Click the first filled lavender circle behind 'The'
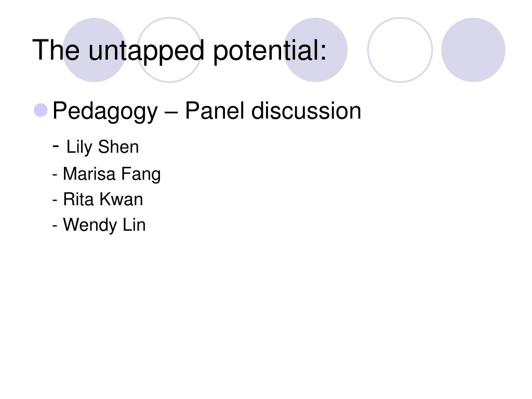 pyautogui.click(x=95, y=50)
